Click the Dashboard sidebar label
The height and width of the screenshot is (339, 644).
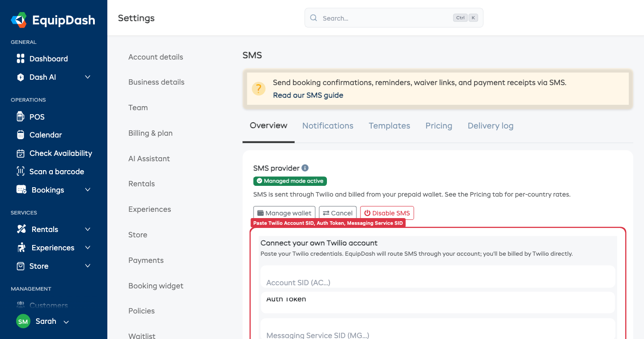tap(49, 59)
